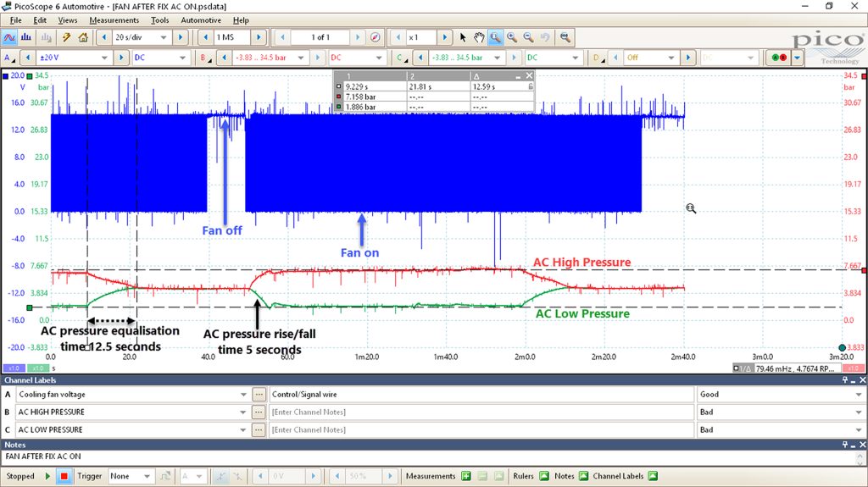Open Channel B options button

pyautogui.click(x=205, y=58)
